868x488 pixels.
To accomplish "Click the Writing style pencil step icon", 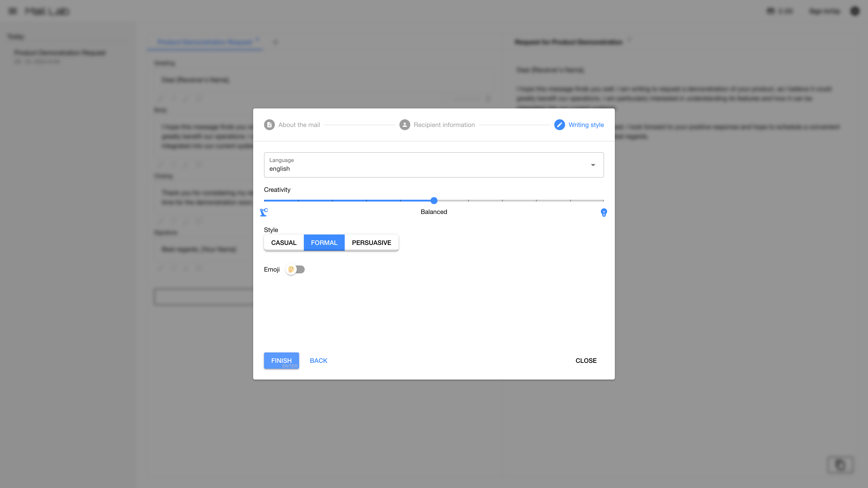I will tap(559, 125).
